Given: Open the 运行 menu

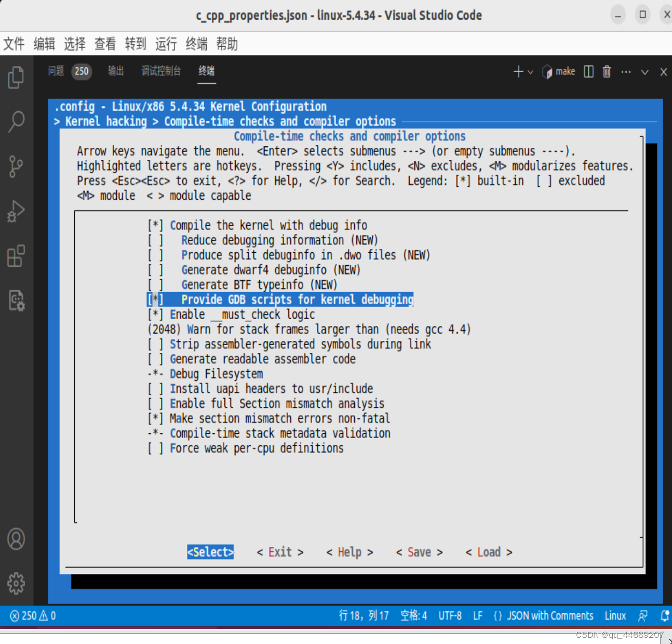Looking at the screenshot, I should pos(166,44).
